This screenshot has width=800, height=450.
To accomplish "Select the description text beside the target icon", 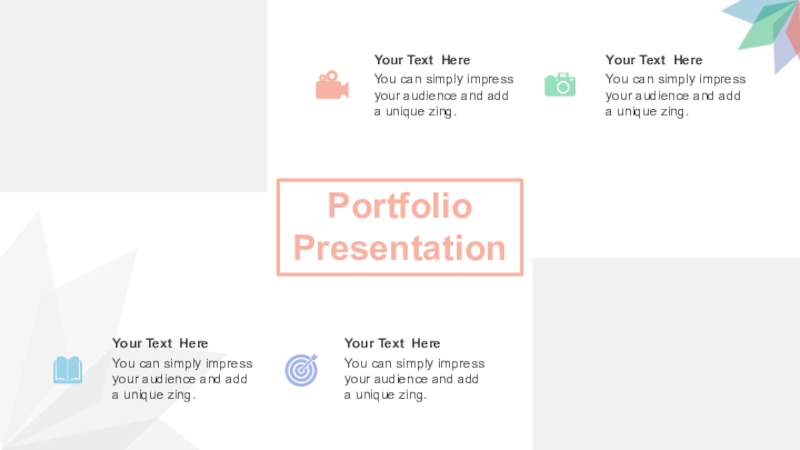I will [x=414, y=379].
